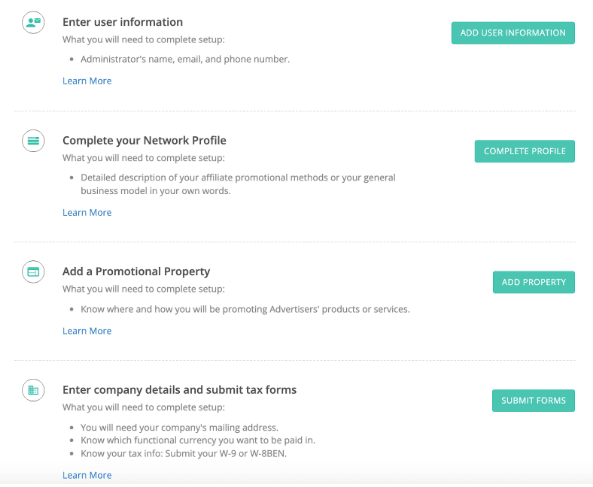
Task: Open Learn More under Enter user information
Action: tap(87, 81)
